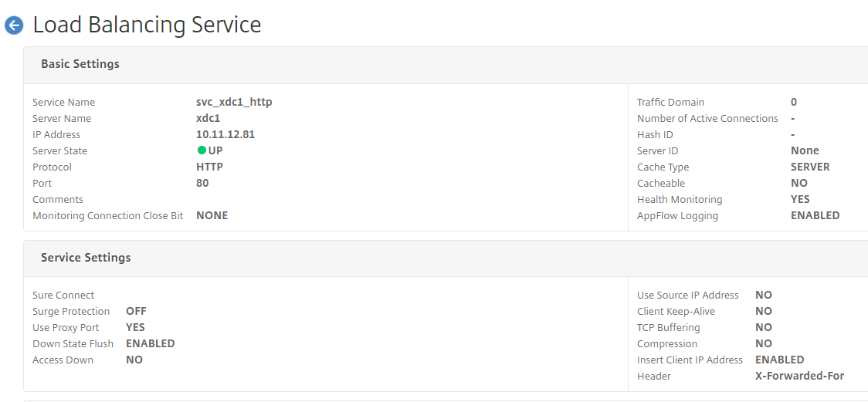The width and height of the screenshot is (868, 402).
Task: Click the Surge Protection OFF value
Action: tap(136, 311)
